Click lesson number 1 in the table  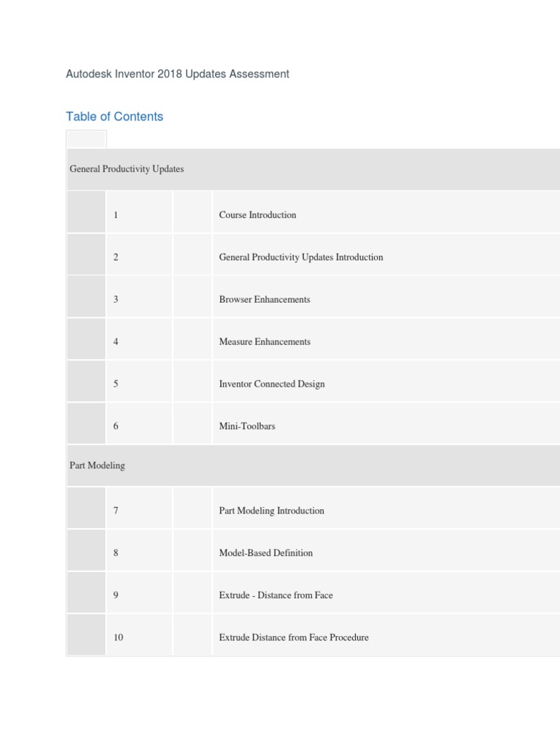pos(116,215)
